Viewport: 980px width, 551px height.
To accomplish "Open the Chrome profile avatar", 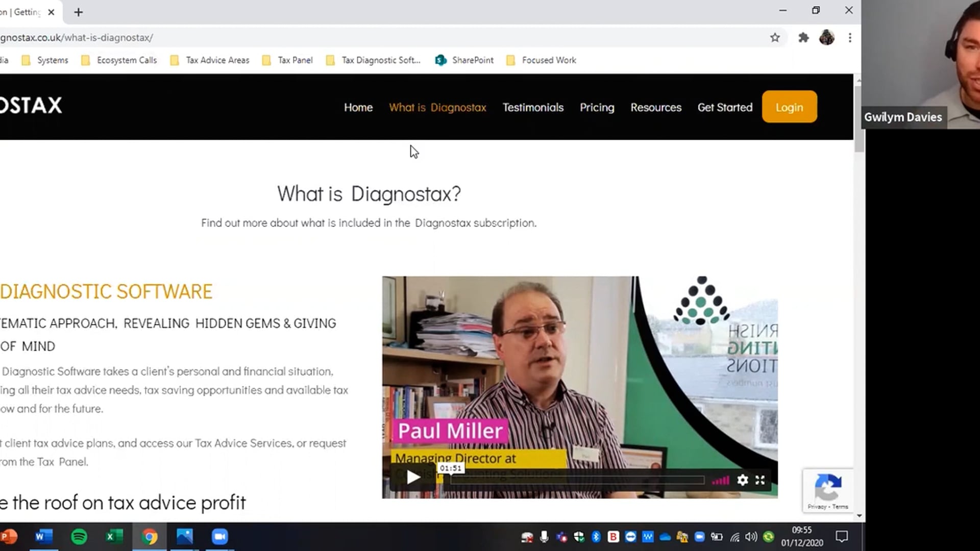I will click(x=827, y=37).
